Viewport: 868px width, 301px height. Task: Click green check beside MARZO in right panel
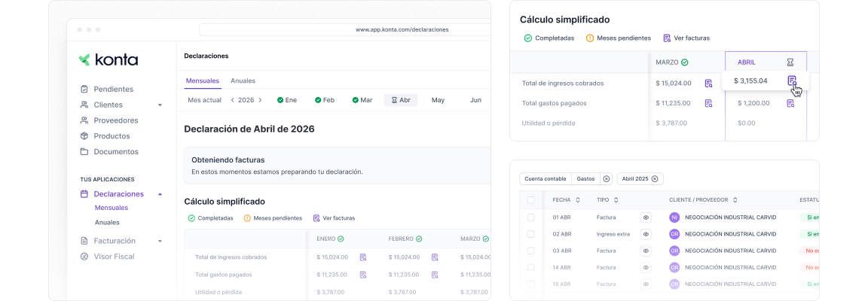[x=684, y=62]
